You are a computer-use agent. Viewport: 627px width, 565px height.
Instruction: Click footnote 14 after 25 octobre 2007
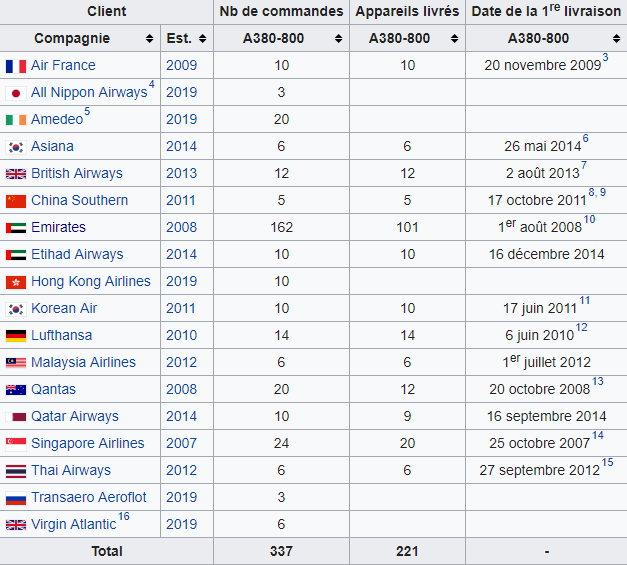[x=598, y=435]
